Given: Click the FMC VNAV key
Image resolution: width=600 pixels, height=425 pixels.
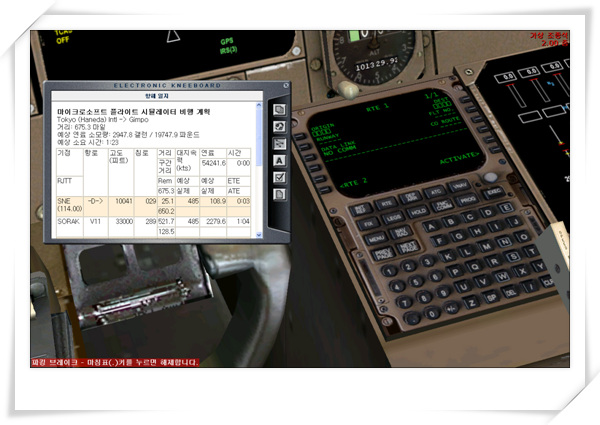Looking at the screenshot, I should [x=459, y=186].
